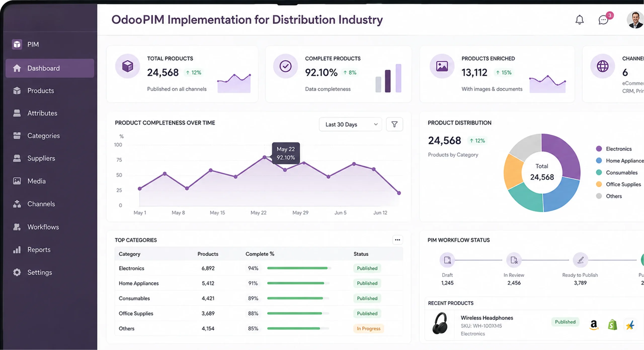Viewport: 644px width, 350px height.
Task: Open the Last 30 Days dropdown
Action: pyautogui.click(x=350, y=124)
